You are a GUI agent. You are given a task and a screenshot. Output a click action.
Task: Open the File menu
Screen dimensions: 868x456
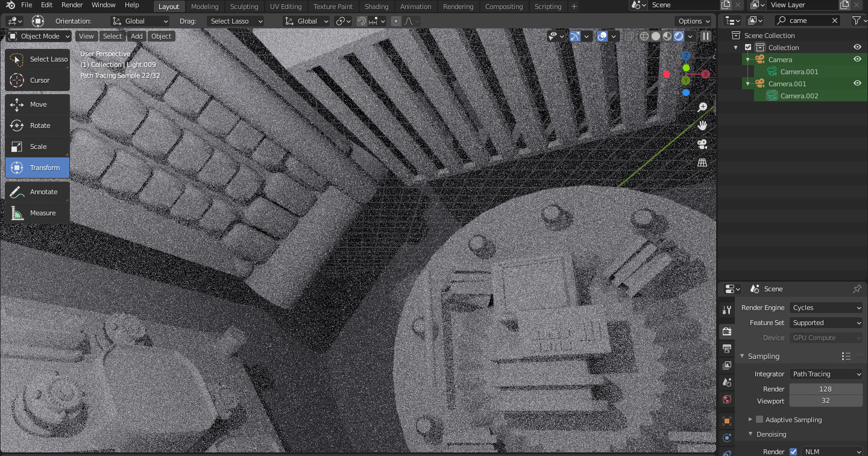click(27, 5)
